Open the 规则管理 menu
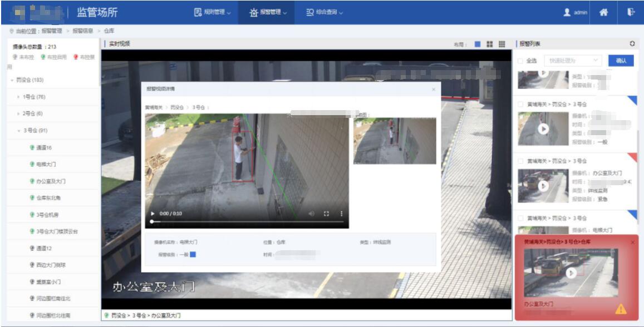The height and width of the screenshot is (327, 644). pos(212,12)
